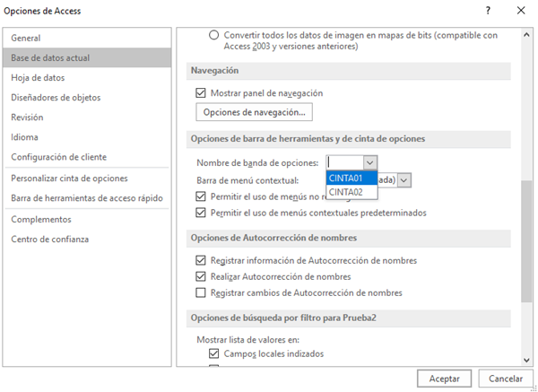Open the General options category
Screen dimensions: 538x392
pos(26,39)
